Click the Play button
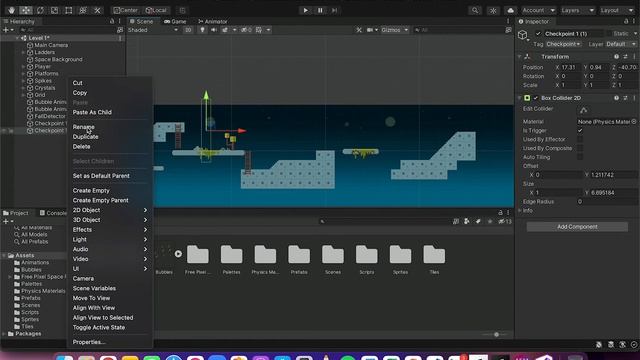This screenshot has width=640, height=360. 305,10
